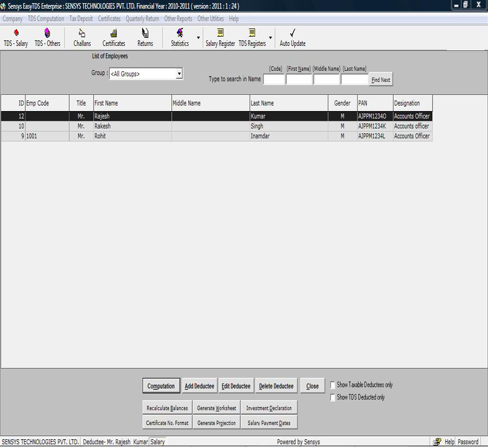Click the Add Deductee button

coord(199,386)
